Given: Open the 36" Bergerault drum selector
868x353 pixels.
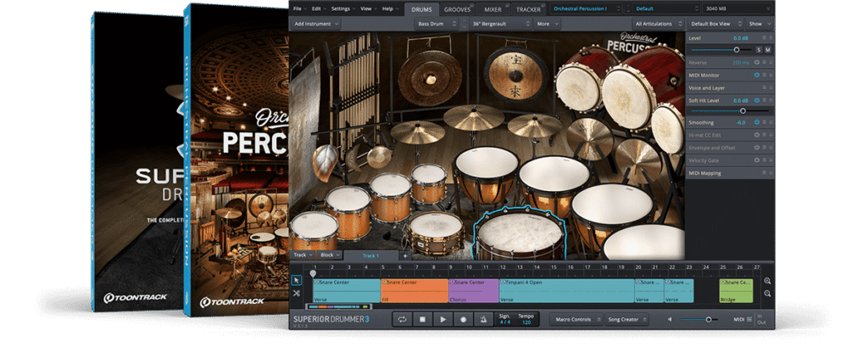Looking at the screenshot, I should tap(502, 24).
